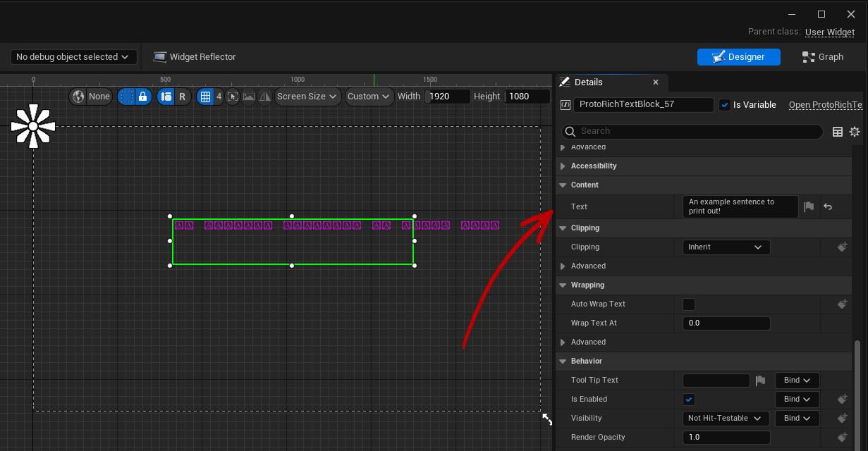Open the Details settings gear
868x451 pixels.
point(855,132)
